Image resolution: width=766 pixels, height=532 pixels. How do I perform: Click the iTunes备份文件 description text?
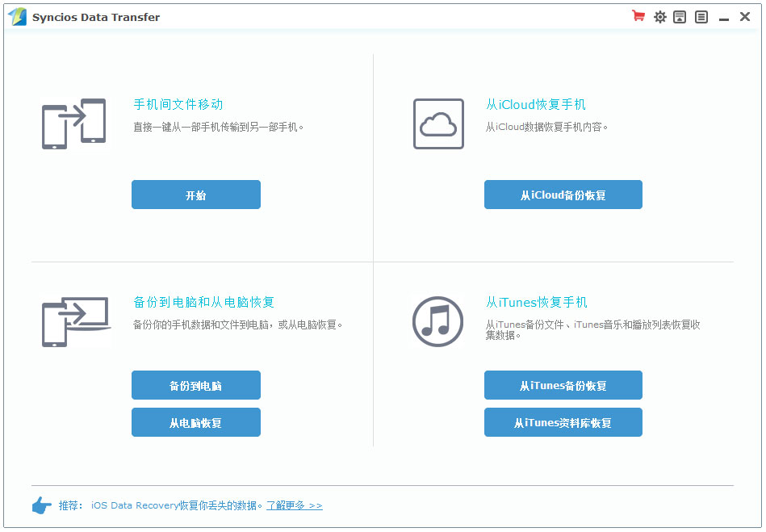pyautogui.click(x=592, y=329)
